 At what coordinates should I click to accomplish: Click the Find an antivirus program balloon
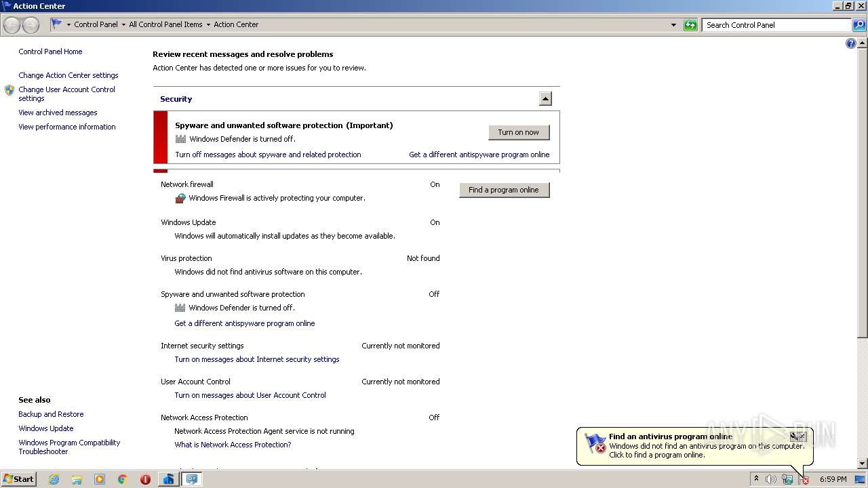click(x=694, y=446)
